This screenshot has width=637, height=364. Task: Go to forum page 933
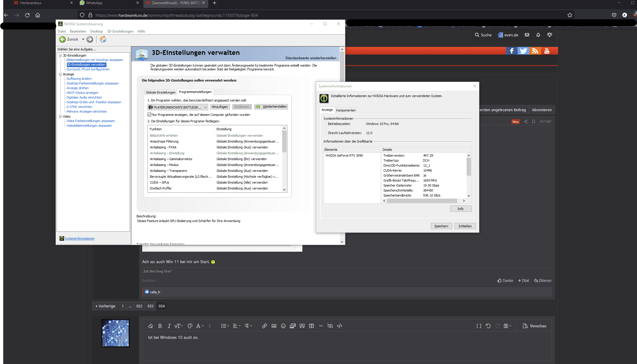coord(150,306)
